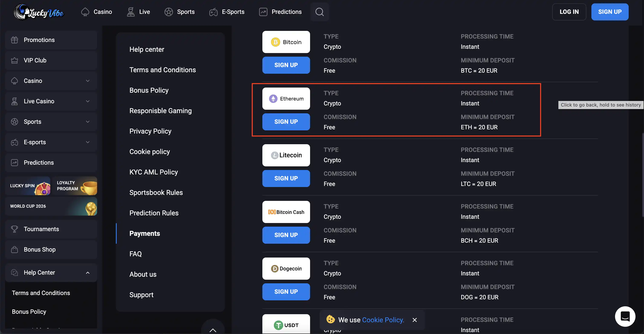Open Prediction Rules page
This screenshot has height=334, width=644.
[154, 213]
